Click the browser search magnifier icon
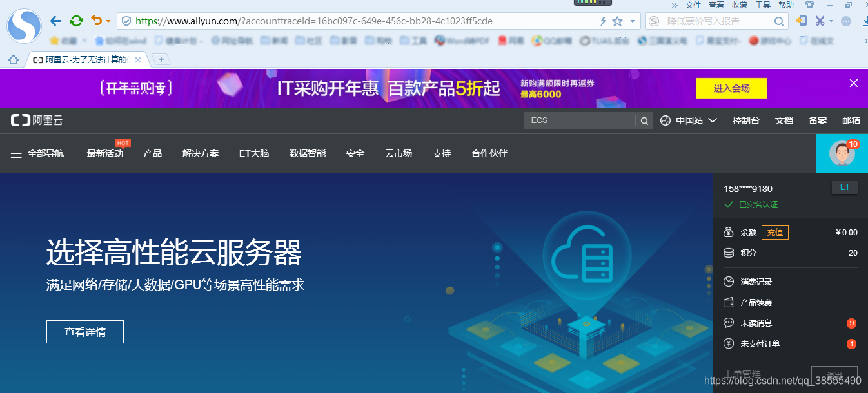 (780, 21)
